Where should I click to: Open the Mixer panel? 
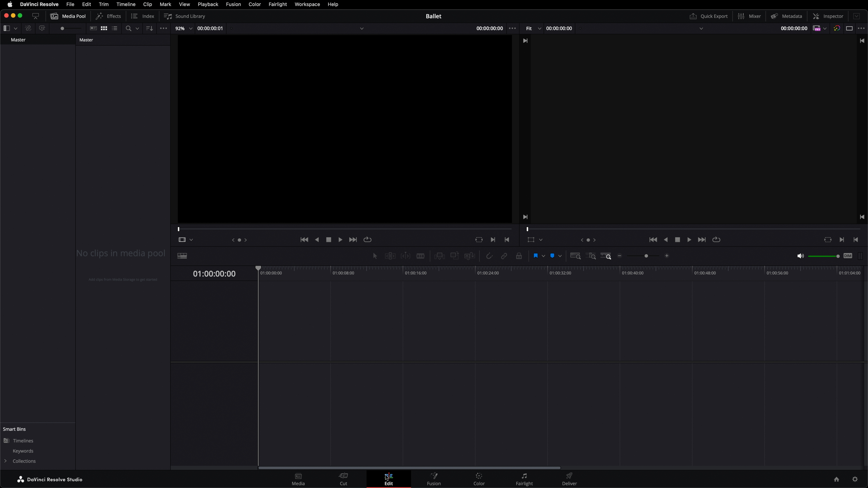tap(749, 16)
